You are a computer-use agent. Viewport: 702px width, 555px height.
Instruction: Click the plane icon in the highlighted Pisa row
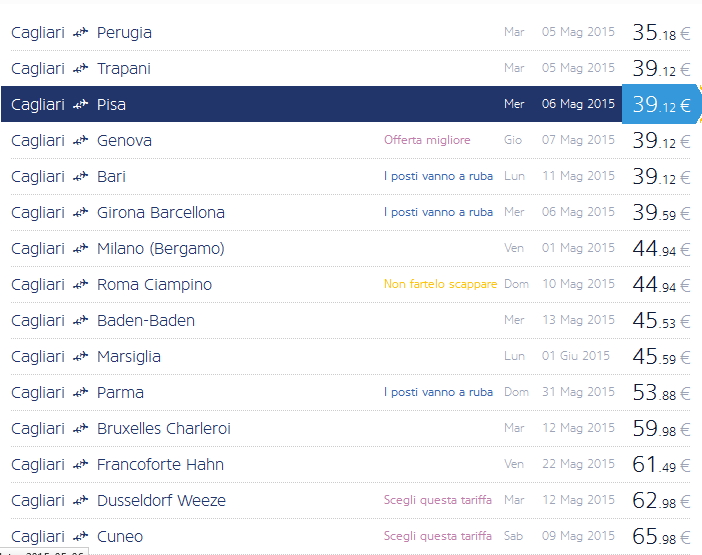tap(81, 105)
